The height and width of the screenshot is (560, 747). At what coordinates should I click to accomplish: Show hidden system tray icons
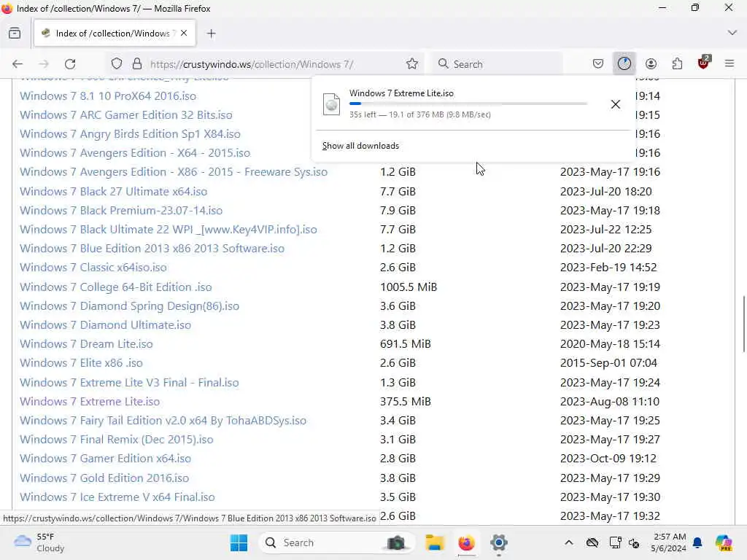[x=569, y=542]
